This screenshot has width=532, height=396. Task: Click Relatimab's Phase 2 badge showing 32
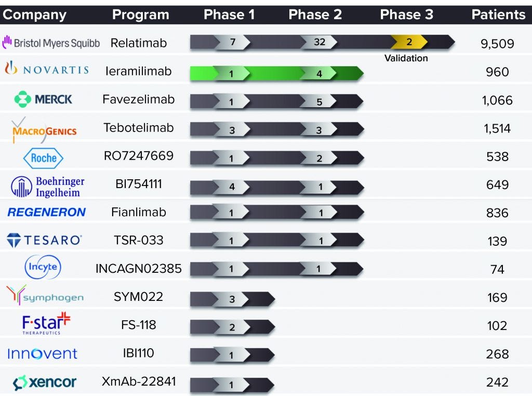[320, 42]
